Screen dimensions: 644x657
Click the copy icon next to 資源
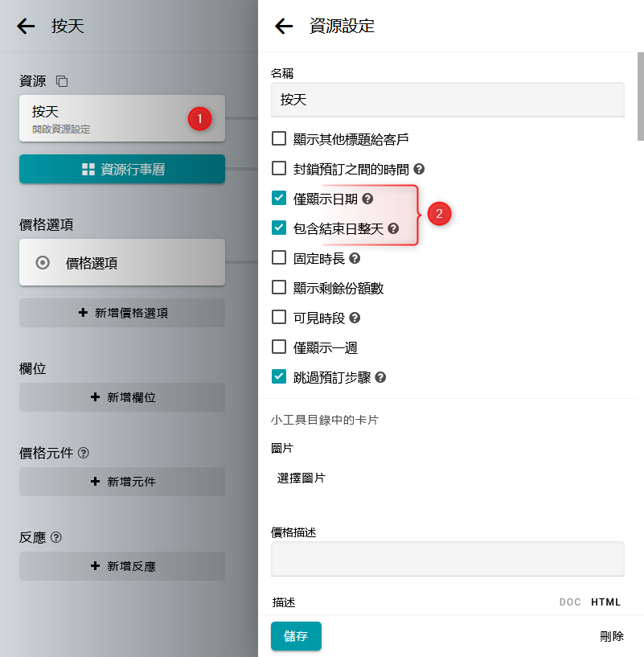[62, 81]
